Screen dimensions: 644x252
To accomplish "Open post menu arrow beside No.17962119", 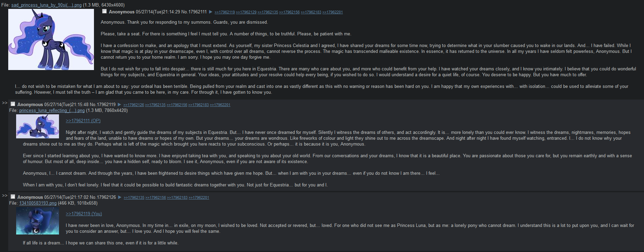I will tap(119, 104).
